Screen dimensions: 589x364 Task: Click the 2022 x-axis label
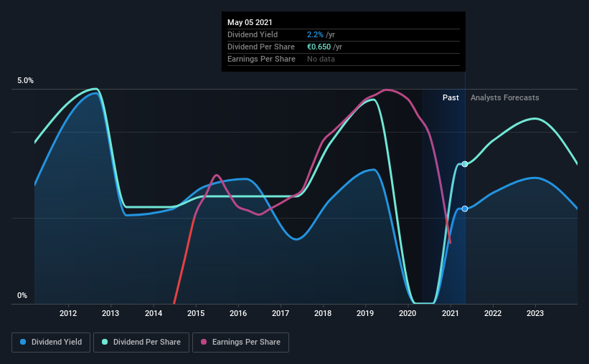[x=492, y=313]
